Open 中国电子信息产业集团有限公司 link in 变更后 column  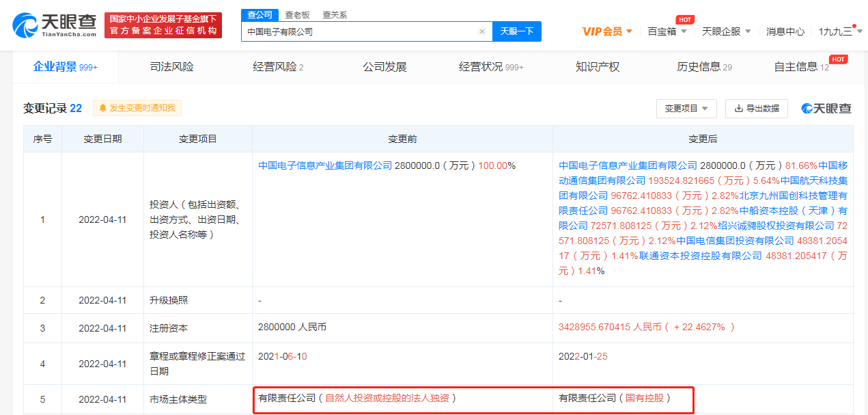point(628,165)
